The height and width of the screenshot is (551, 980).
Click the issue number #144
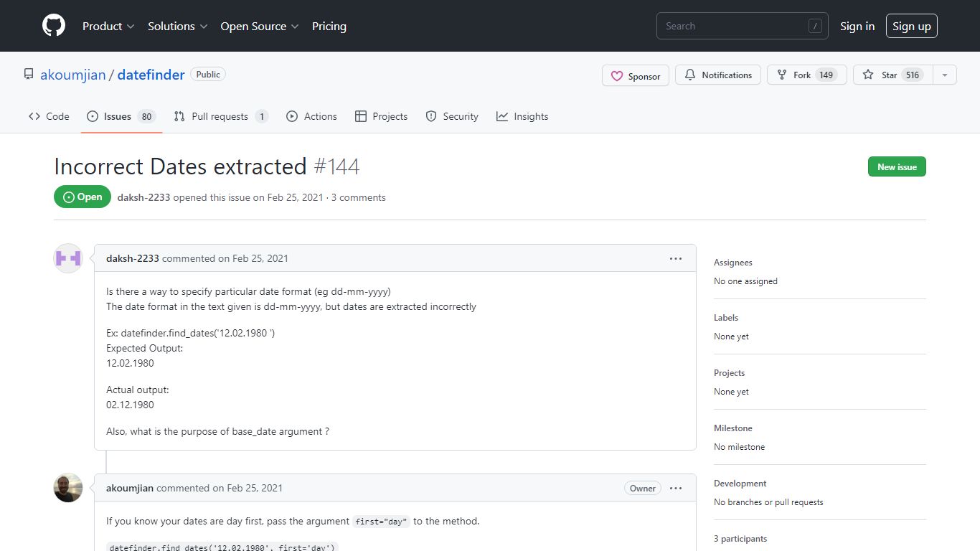[x=336, y=166]
